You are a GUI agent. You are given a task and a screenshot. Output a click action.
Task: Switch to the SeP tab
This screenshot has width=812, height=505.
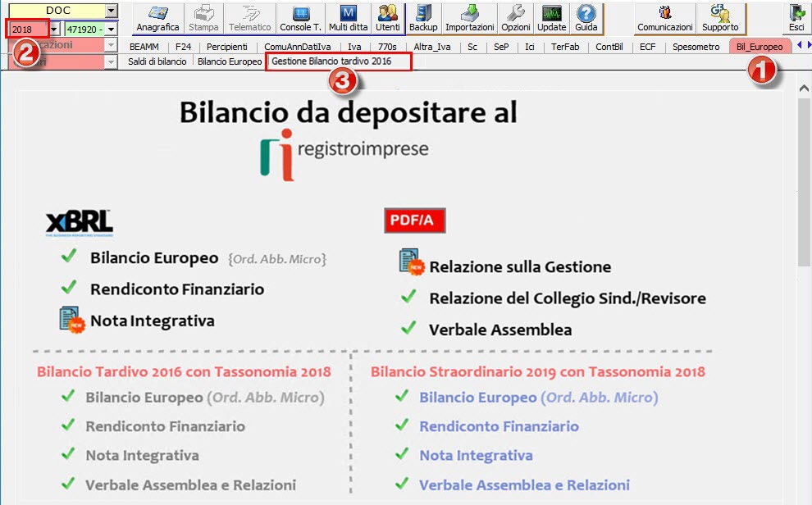tap(501, 47)
